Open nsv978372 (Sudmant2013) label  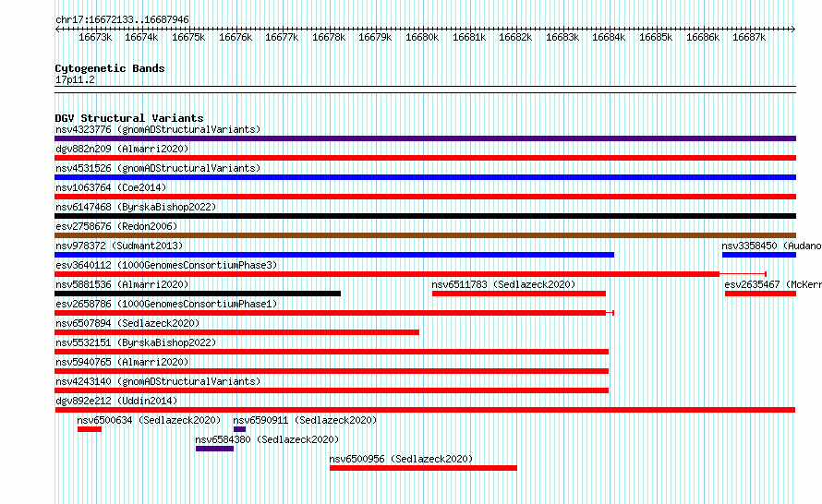[x=119, y=246]
